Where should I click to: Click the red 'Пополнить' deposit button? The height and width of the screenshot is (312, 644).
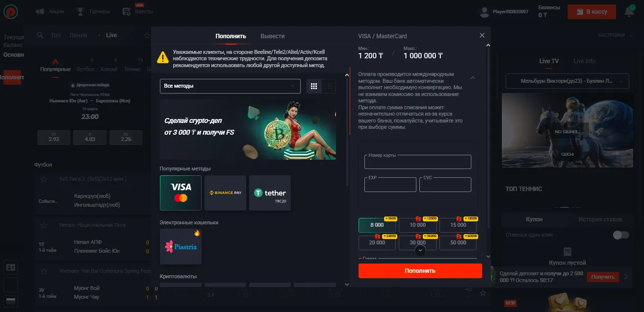420,271
